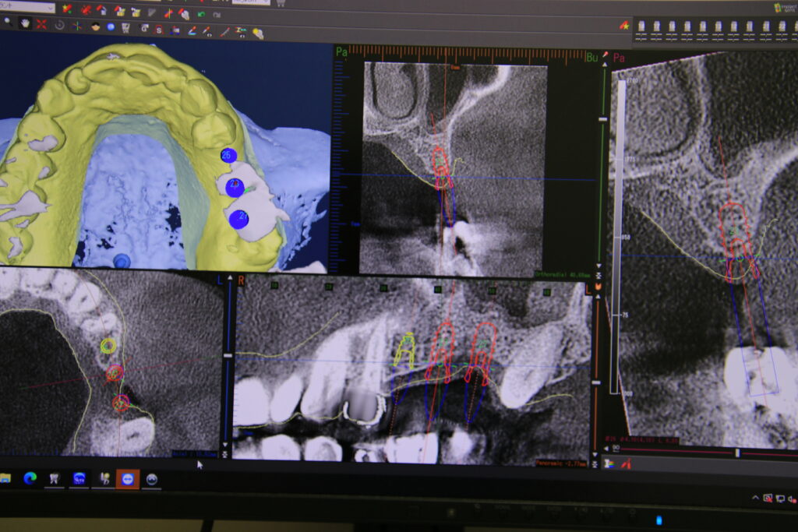This screenshot has height=532, width=798.
Task: Activate the hand pan tool
Action: pos(24,23)
